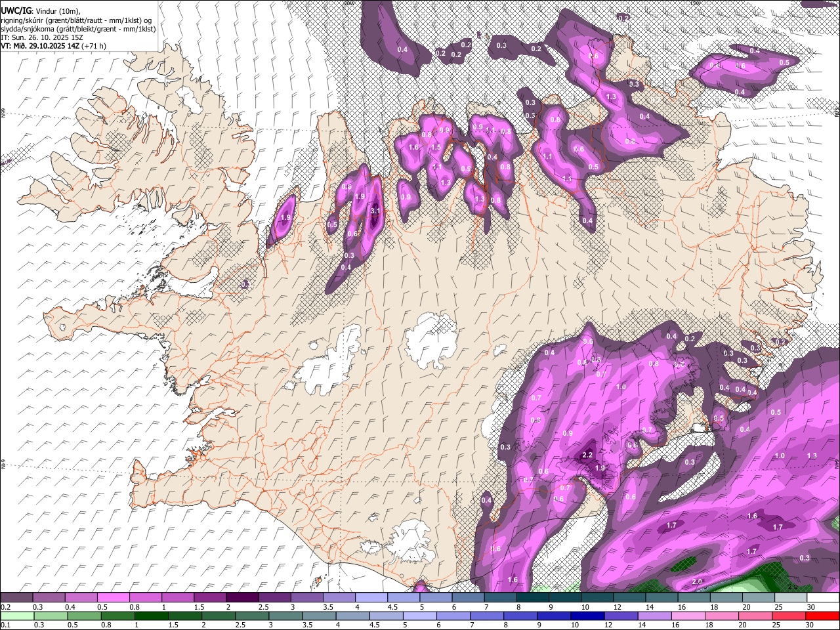The image size is (840, 630).
Task: Click the bright red final swatch of lower scale
Action: click(x=822, y=616)
